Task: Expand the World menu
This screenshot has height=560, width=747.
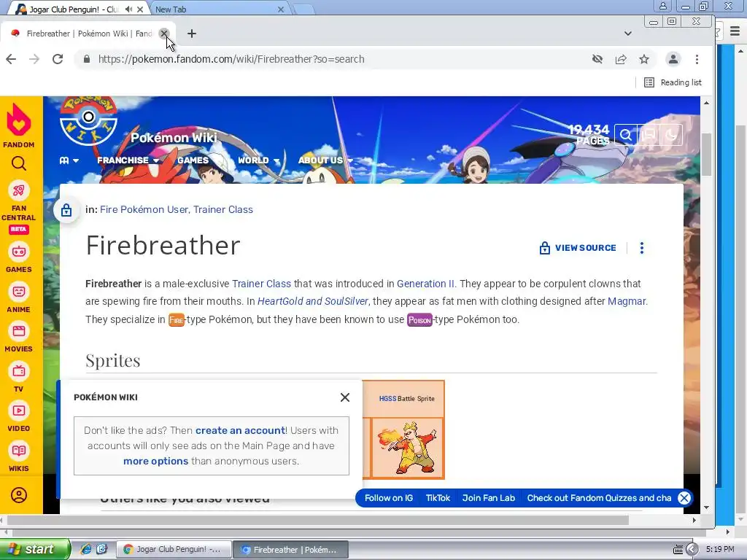Action: click(x=258, y=160)
